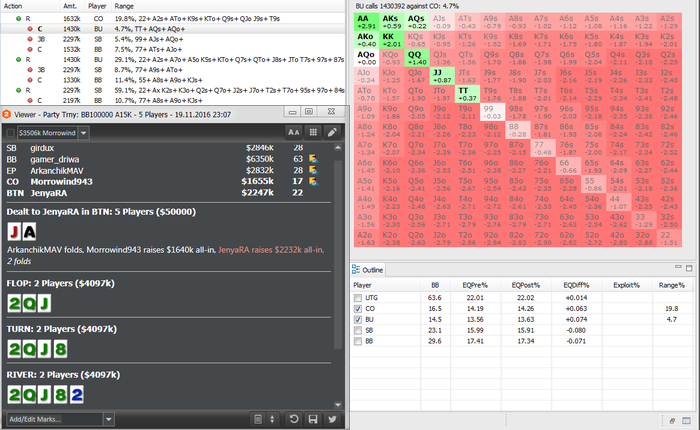This screenshot has height=430, width=700.
Task: Check the BB checkbox in Outline
Action: [358, 341]
